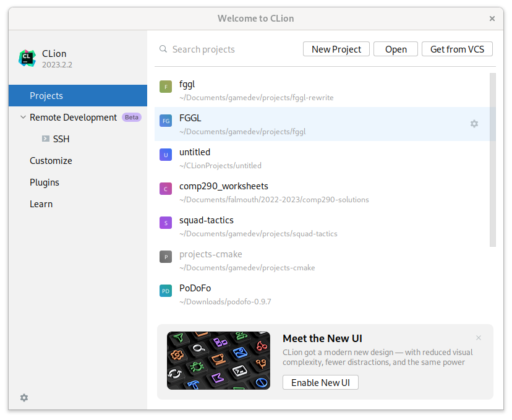
Task: Open the fggl project name
Action: [187, 84]
